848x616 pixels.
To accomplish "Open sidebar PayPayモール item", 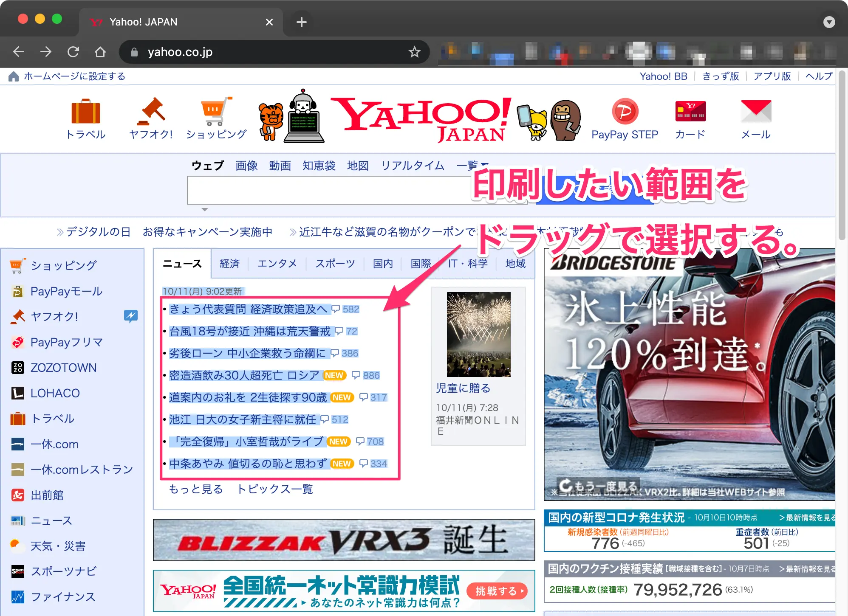I will 66,291.
